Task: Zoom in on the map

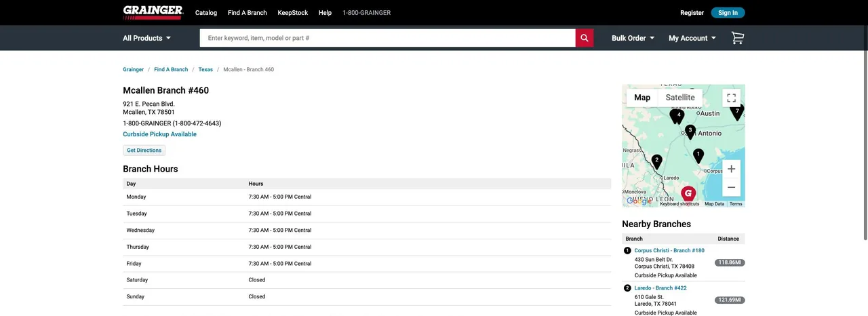Action: (x=731, y=169)
